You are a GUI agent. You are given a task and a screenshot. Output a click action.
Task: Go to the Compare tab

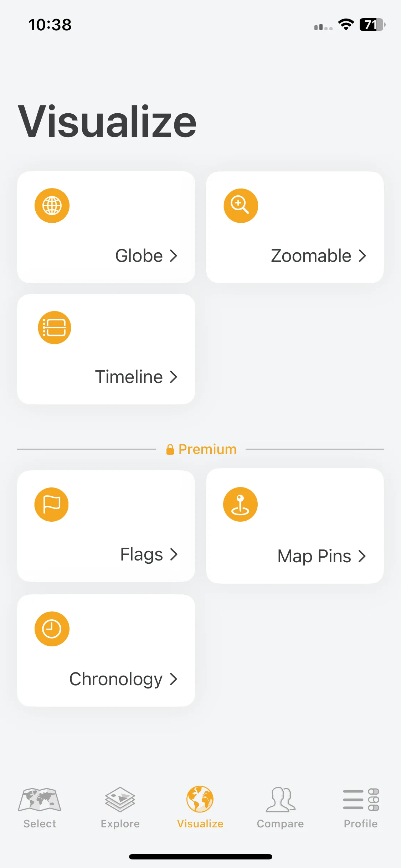(x=281, y=808)
